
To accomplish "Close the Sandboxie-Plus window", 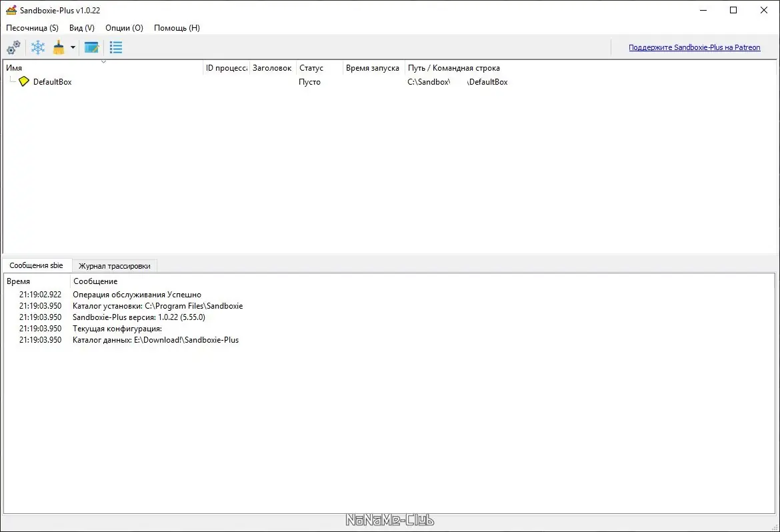I will (x=763, y=10).
